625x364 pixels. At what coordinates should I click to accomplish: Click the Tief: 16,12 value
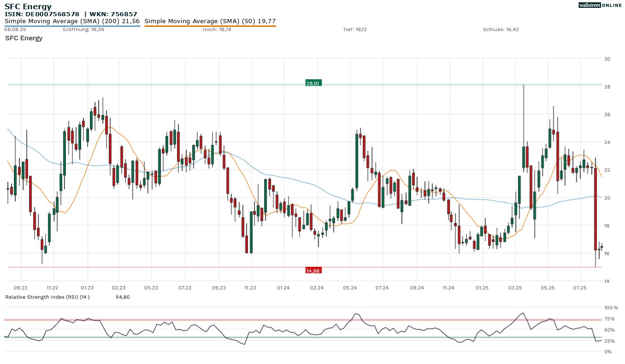pyautogui.click(x=355, y=30)
